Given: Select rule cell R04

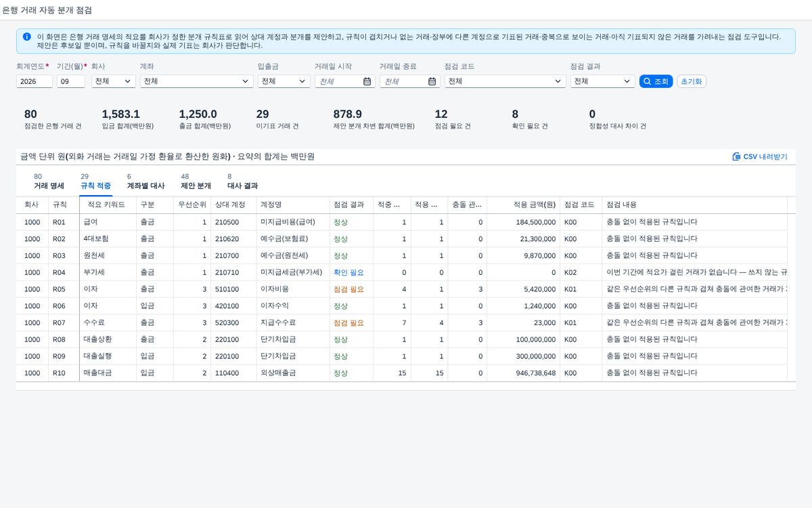Looking at the screenshot, I should coord(59,272).
